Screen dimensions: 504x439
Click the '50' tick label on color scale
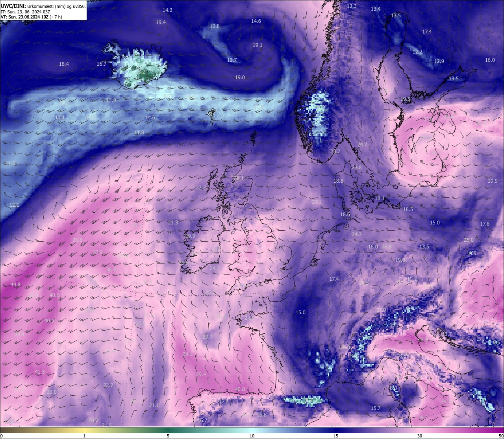[501, 436]
